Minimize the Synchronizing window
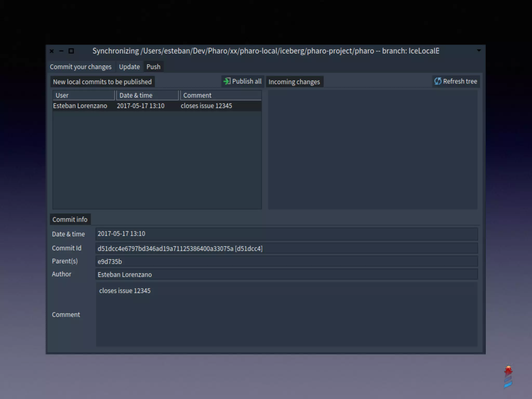The image size is (532, 399). 61,51
